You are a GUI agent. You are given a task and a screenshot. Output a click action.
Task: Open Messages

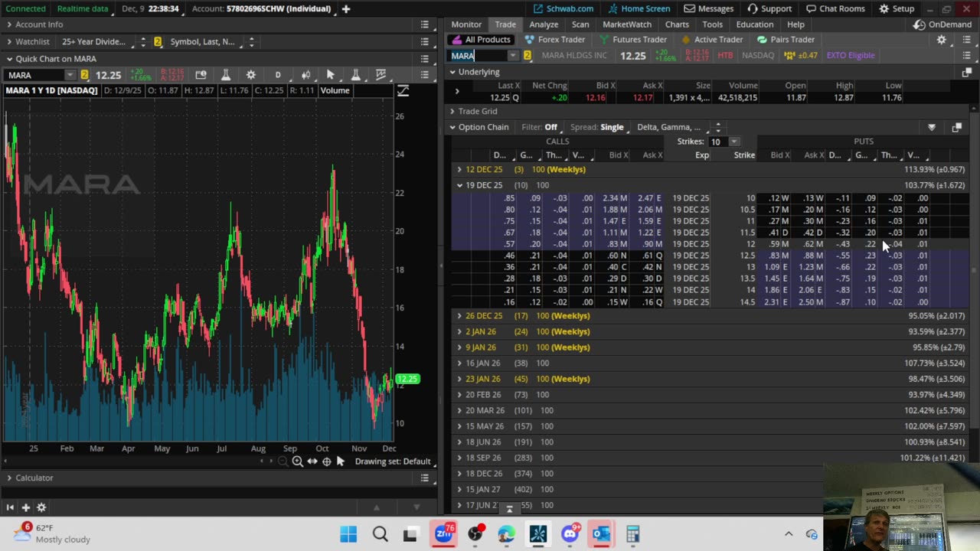[x=709, y=8]
